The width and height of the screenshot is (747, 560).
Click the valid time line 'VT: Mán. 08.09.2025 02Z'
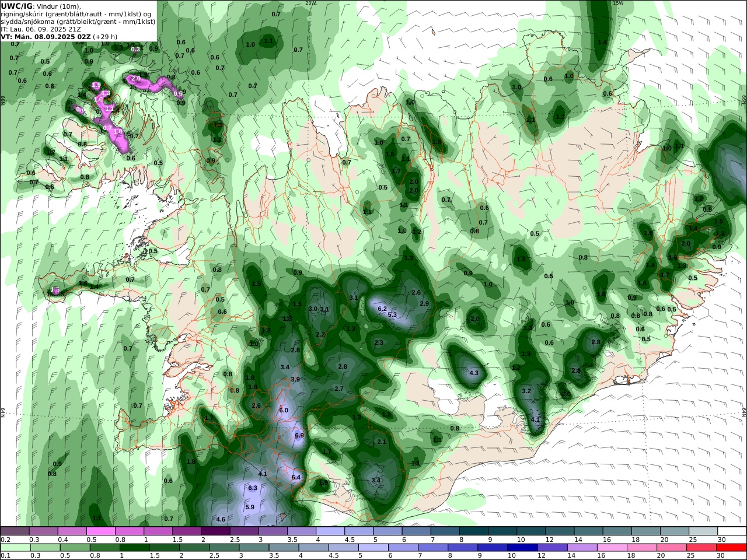click(46, 36)
